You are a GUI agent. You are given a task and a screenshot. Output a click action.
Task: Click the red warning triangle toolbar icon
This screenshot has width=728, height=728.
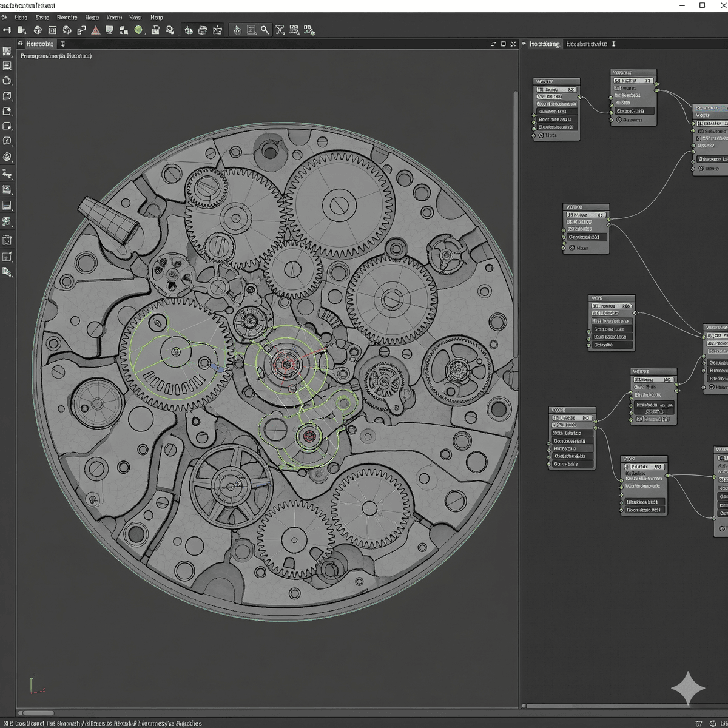[96, 30]
